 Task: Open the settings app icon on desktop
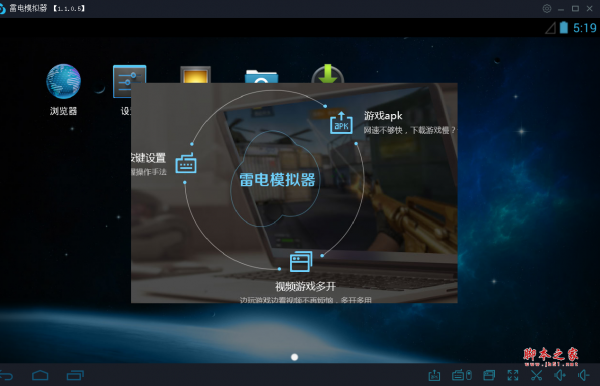tap(129, 81)
